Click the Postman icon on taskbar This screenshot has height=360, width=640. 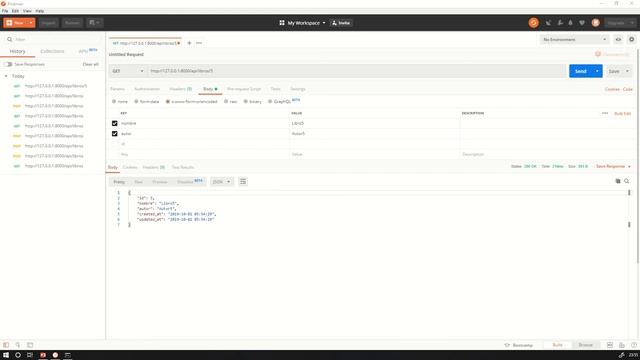click(55, 355)
